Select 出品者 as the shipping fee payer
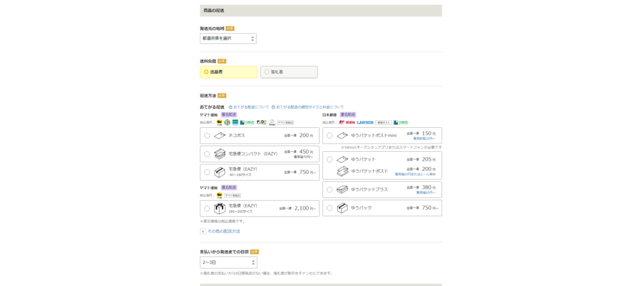This screenshot has width=644, height=286. tap(228, 72)
